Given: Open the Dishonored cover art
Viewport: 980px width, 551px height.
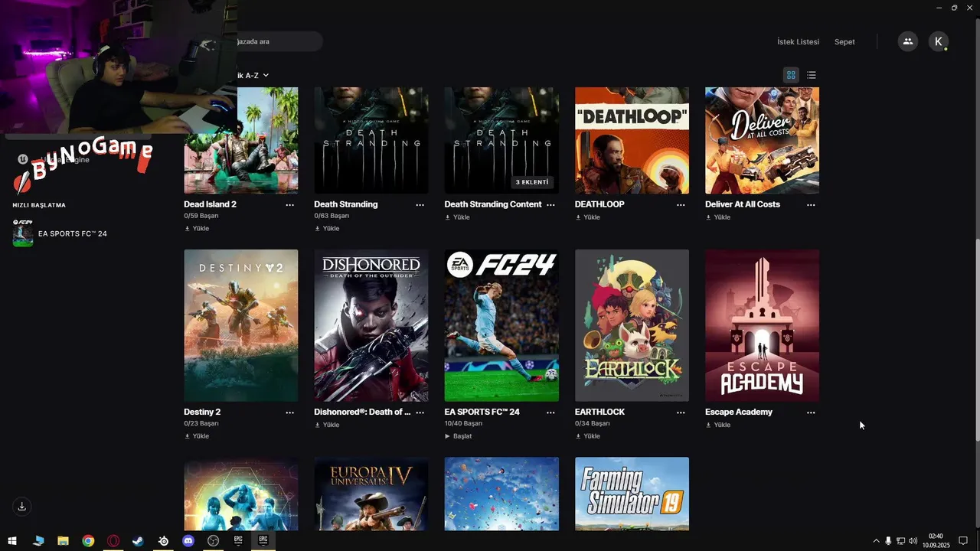Looking at the screenshot, I should (x=371, y=325).
